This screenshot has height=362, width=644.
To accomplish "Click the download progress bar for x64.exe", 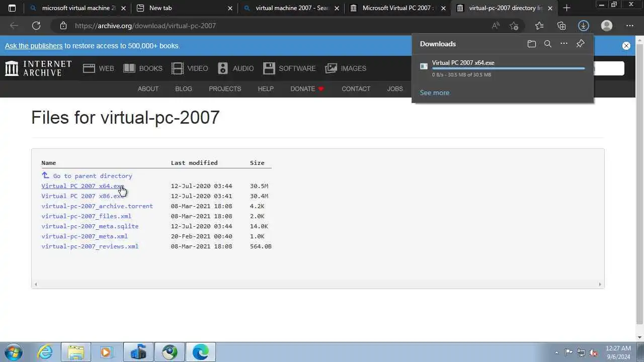I will point(508,68).
